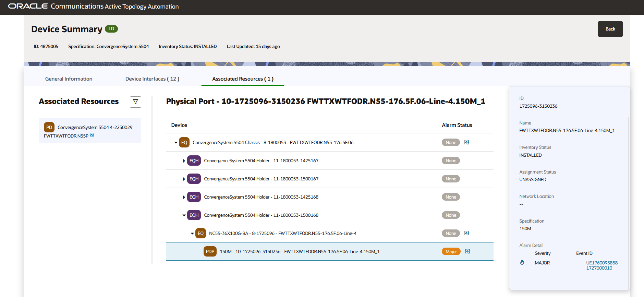The height and width of the screenshot is (297, 644).
Task: Switch to the General Information tab
Action: [x=69, y=79]
